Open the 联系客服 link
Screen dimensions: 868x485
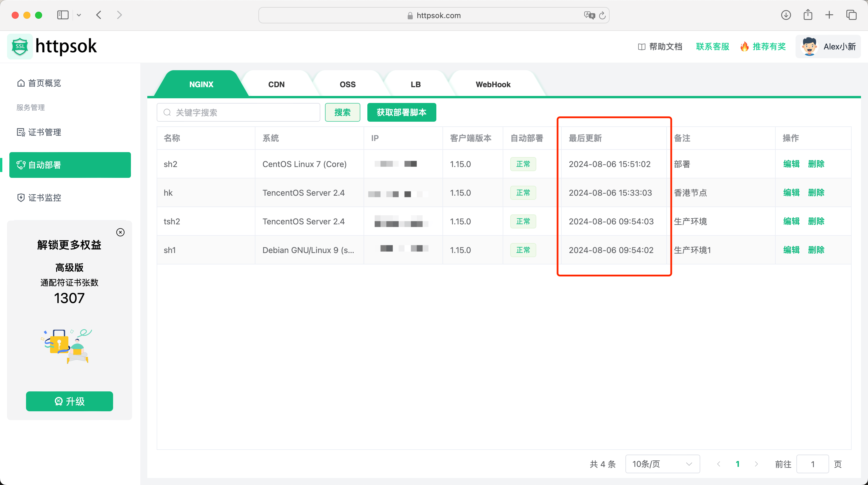click(x=712, y=46)
